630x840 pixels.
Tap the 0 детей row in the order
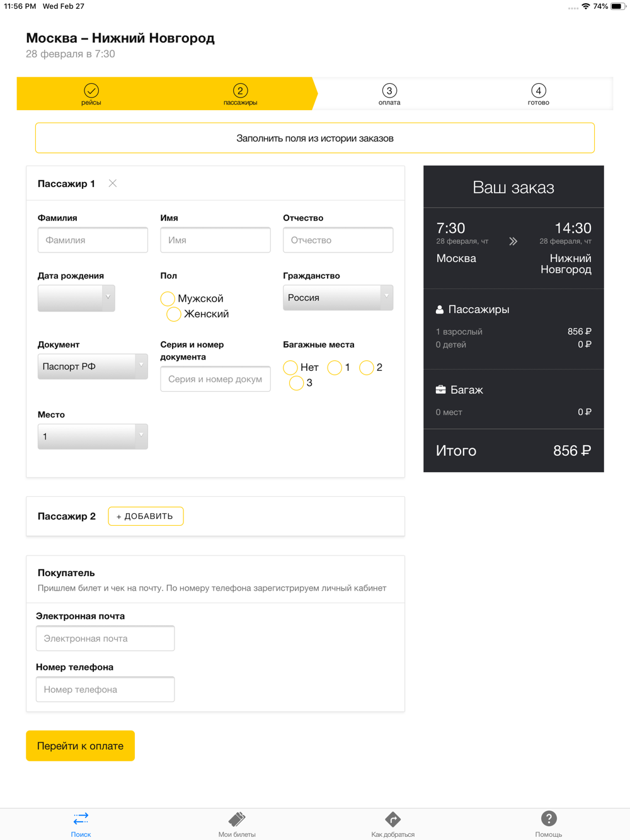pos(513,344)
